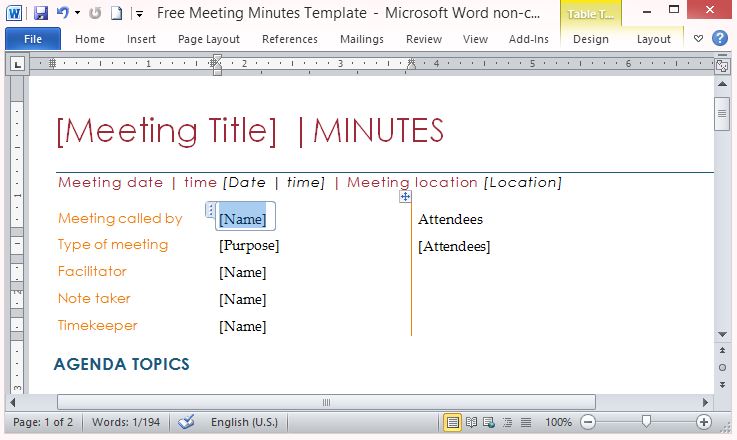
Task: Open the zoom dialog via 100% label
Action: pos(558,422)
